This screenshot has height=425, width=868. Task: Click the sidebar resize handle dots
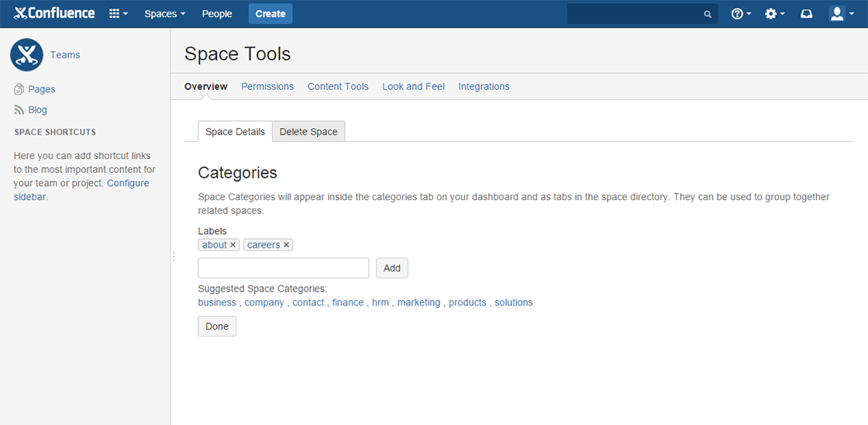[x=174, y=257]
